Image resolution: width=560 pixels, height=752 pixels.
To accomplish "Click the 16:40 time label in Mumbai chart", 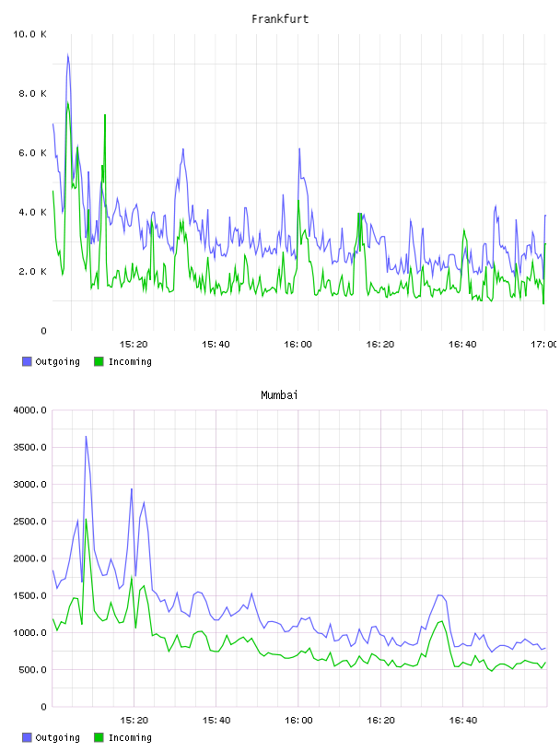I will (463, 721).
